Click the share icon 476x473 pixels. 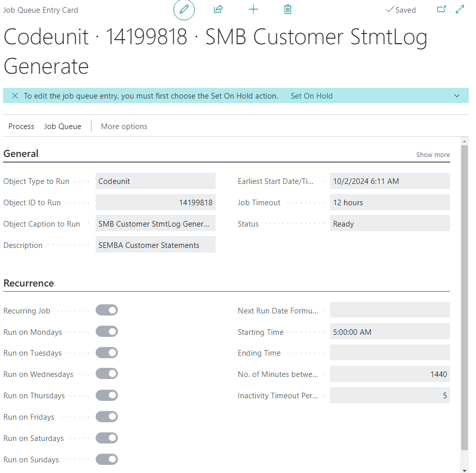pyautogui.click(x=218, y=10)
